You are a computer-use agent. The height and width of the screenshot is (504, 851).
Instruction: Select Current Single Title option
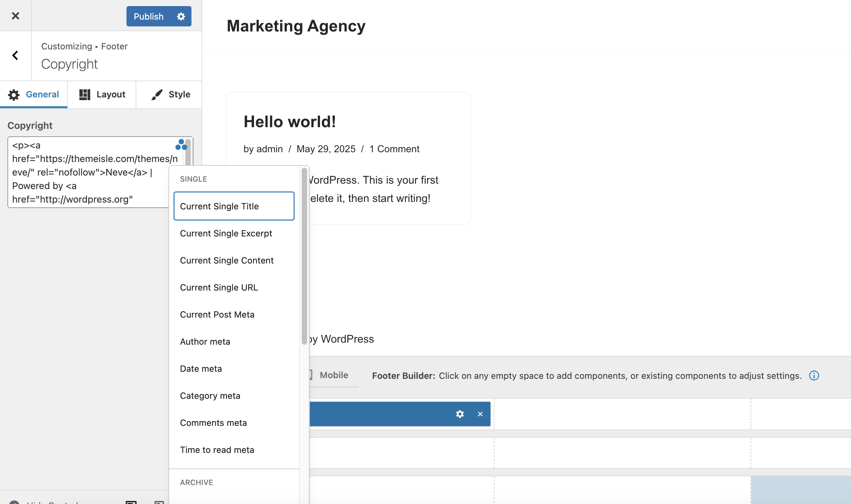[234, 206]
